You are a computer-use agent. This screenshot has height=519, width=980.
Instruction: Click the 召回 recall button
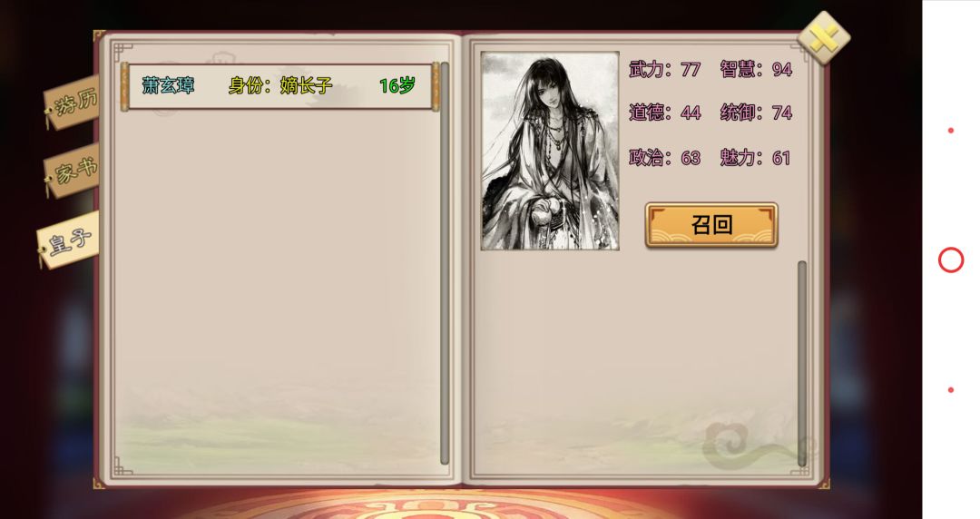711,224
